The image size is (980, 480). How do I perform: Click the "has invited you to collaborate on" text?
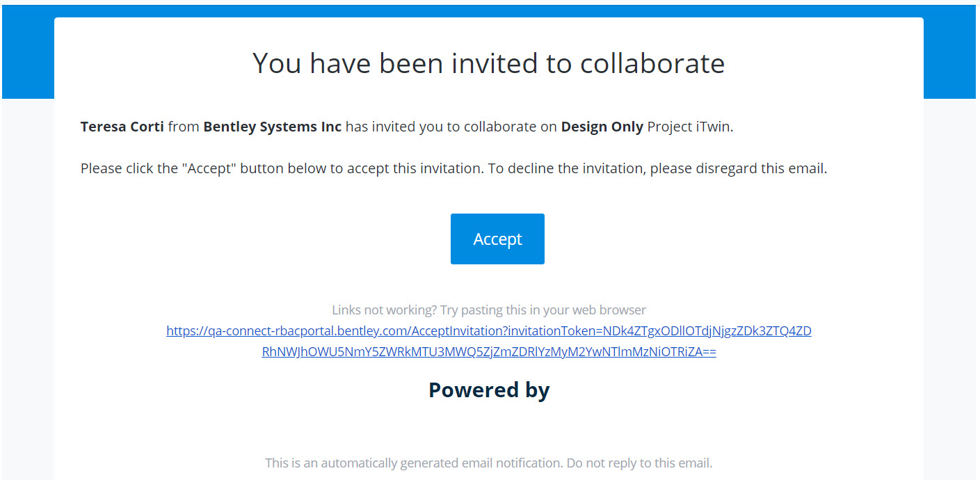tap(451, 127)
